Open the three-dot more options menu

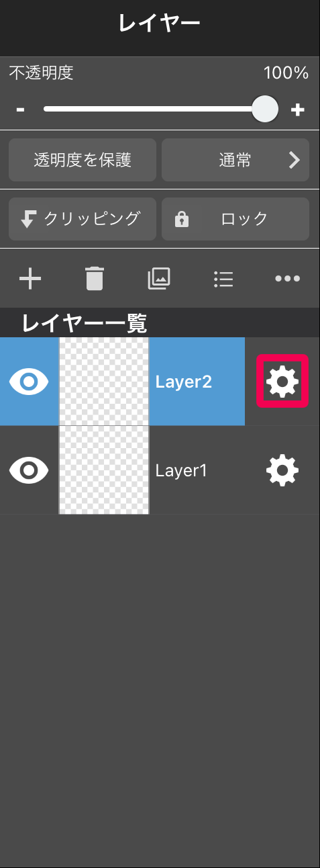coord(288,279)
